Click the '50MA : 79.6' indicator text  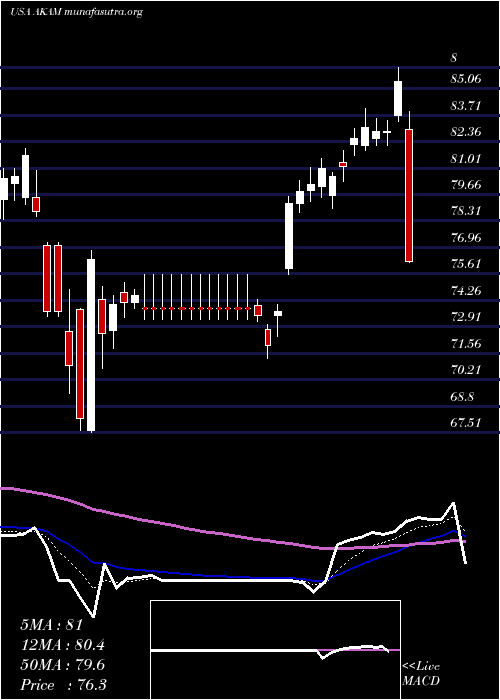click(x=63, y=665)
